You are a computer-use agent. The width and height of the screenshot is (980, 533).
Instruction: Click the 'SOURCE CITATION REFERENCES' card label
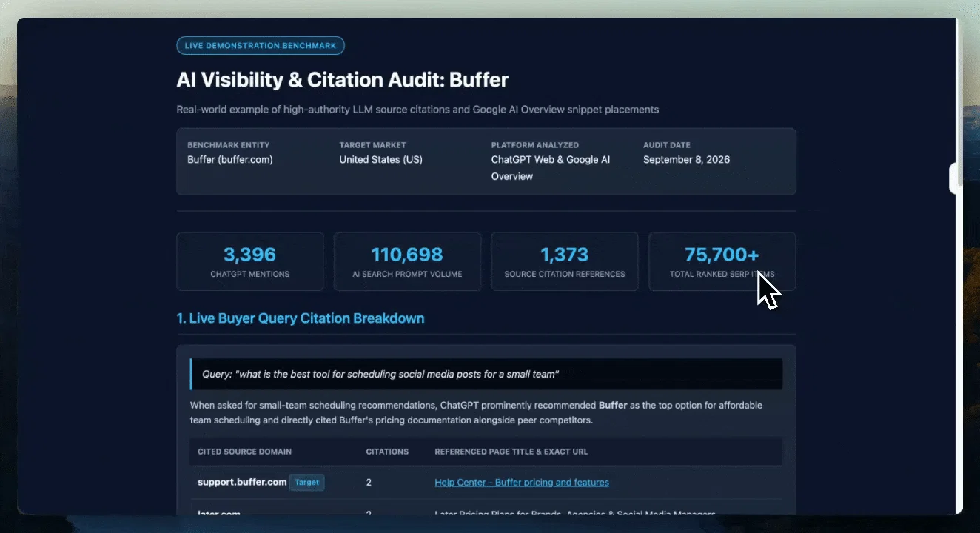(565, 275)
